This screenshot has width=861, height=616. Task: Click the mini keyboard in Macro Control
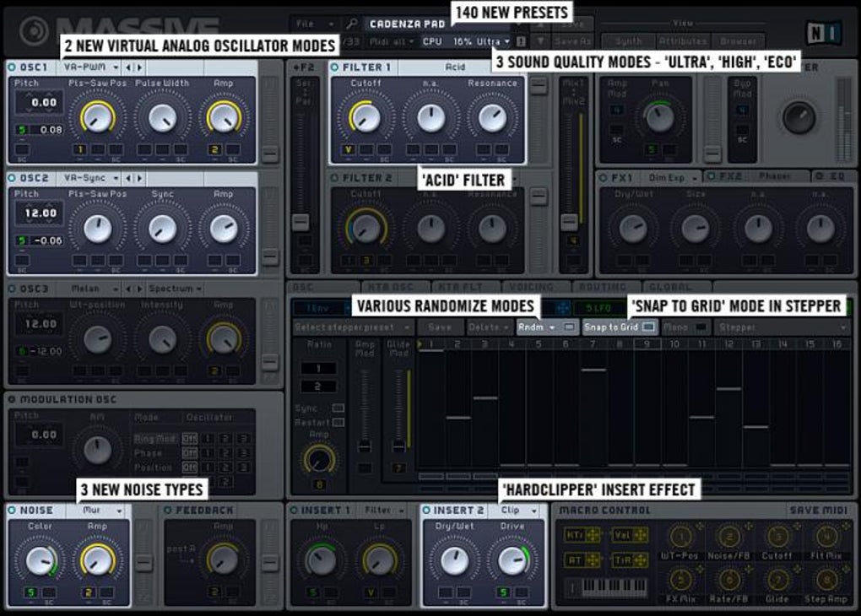(614, 588)
